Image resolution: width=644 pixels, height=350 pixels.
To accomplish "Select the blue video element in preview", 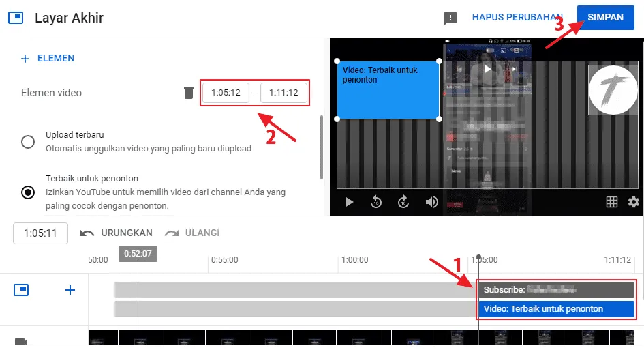I will click(388, 90).
